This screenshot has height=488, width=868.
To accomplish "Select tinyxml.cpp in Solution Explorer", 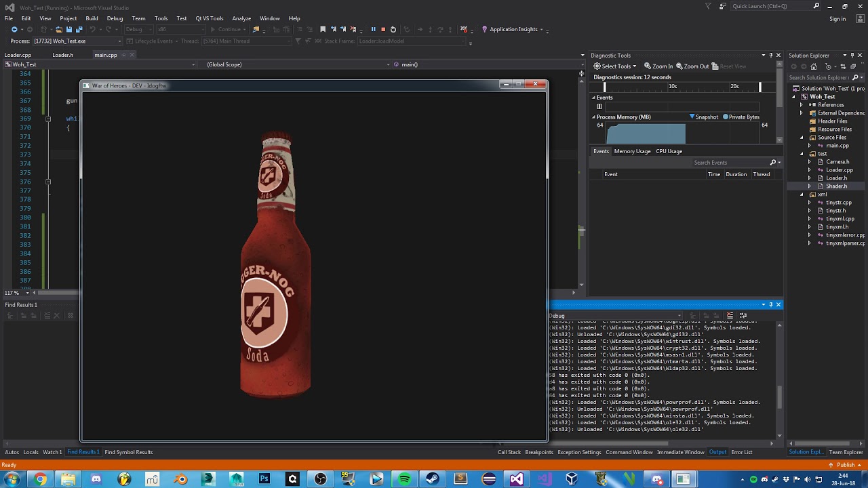I will 840,219.
